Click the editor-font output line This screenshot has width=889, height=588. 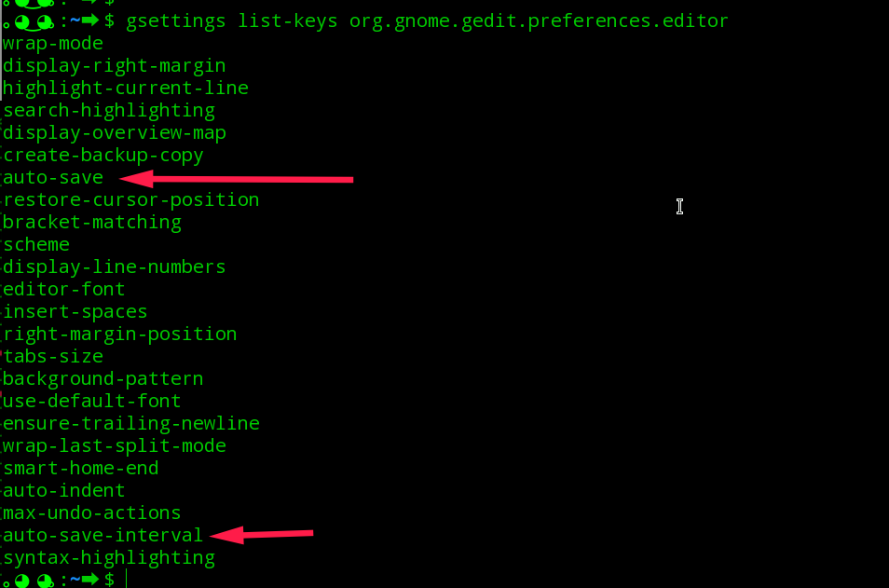coord(64,289)
